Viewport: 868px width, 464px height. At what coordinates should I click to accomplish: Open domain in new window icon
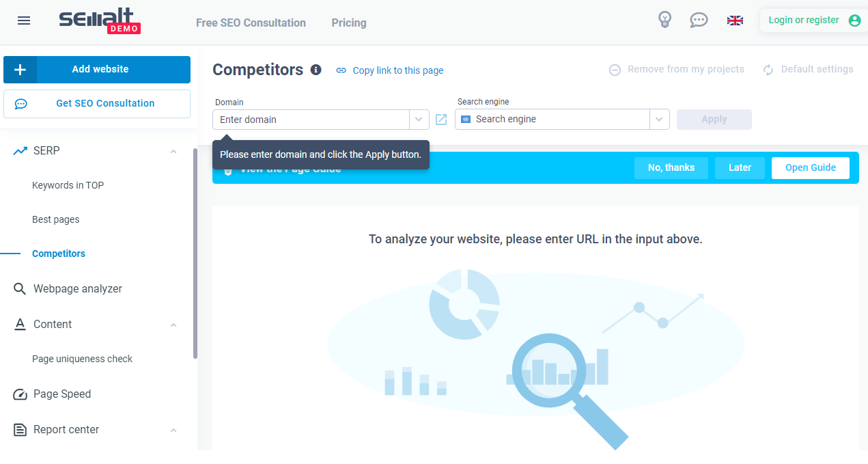pyautogui.click(x=441, y=120)
